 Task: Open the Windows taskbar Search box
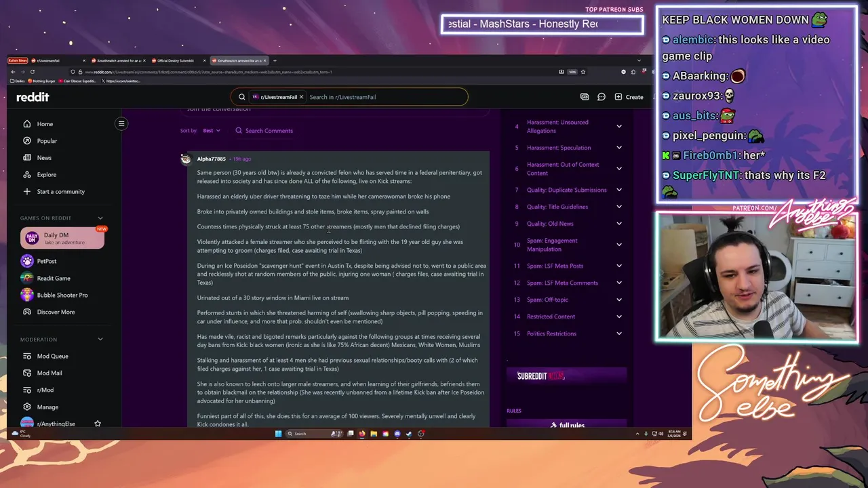pos(314,434)
